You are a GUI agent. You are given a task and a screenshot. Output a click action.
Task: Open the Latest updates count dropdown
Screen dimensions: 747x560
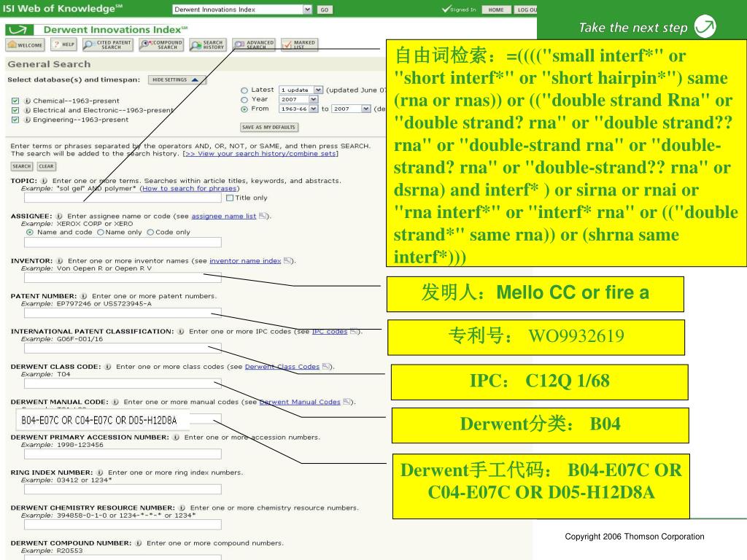coord(301,90)
